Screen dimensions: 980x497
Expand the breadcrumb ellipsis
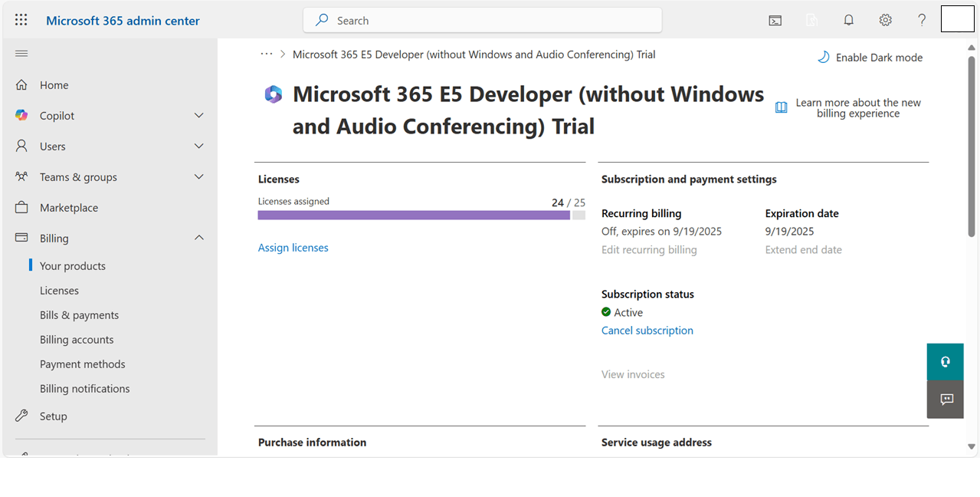click(x=267, y=54)
